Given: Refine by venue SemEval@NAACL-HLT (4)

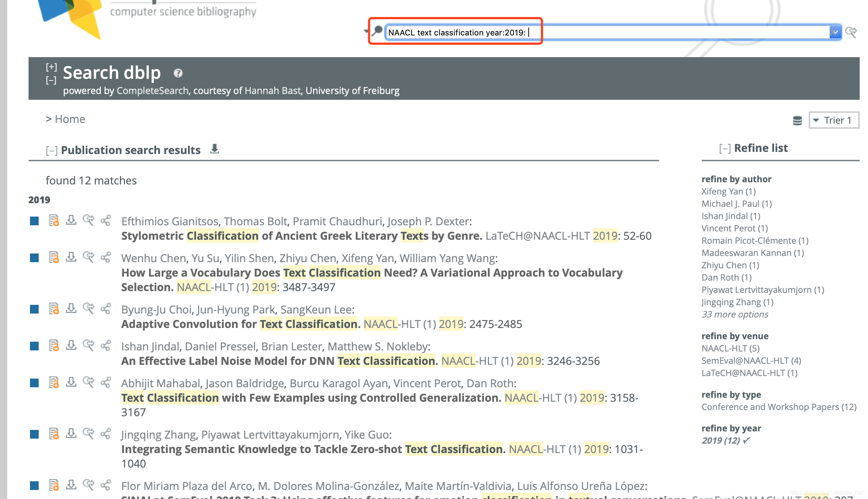Looking at the screenshot, I should [x=751, y=361].
